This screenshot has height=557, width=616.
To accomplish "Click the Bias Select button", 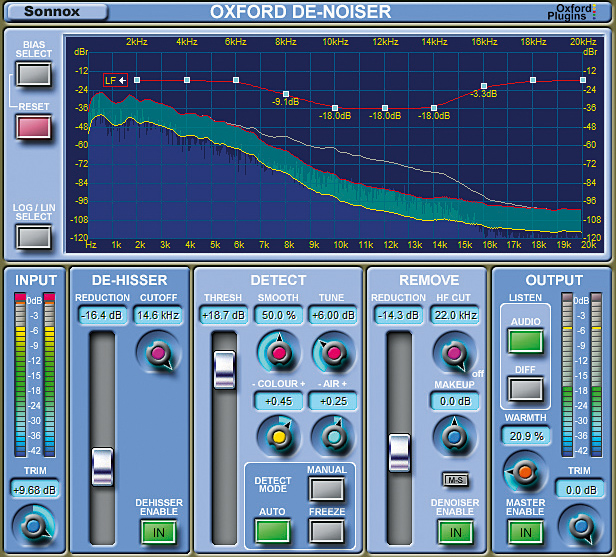I will 33,74.
